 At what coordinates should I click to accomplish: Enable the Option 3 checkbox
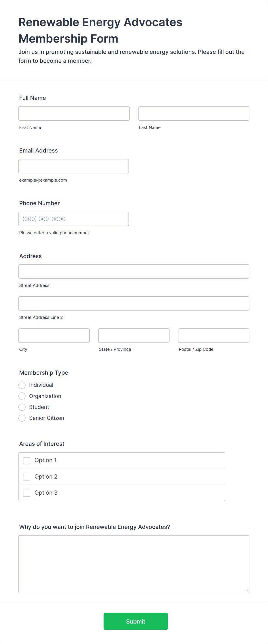click(x=27, y=493)
